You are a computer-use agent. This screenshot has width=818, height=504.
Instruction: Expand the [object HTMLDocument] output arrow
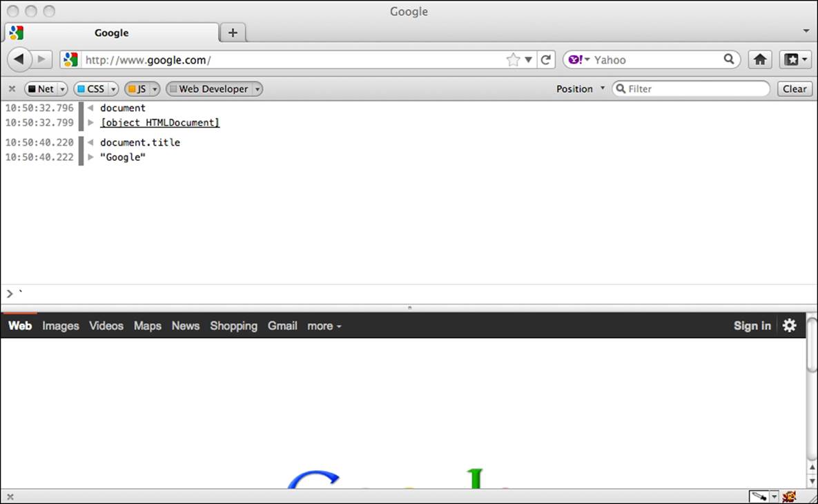pyautogui.click(x=90, y=123)
